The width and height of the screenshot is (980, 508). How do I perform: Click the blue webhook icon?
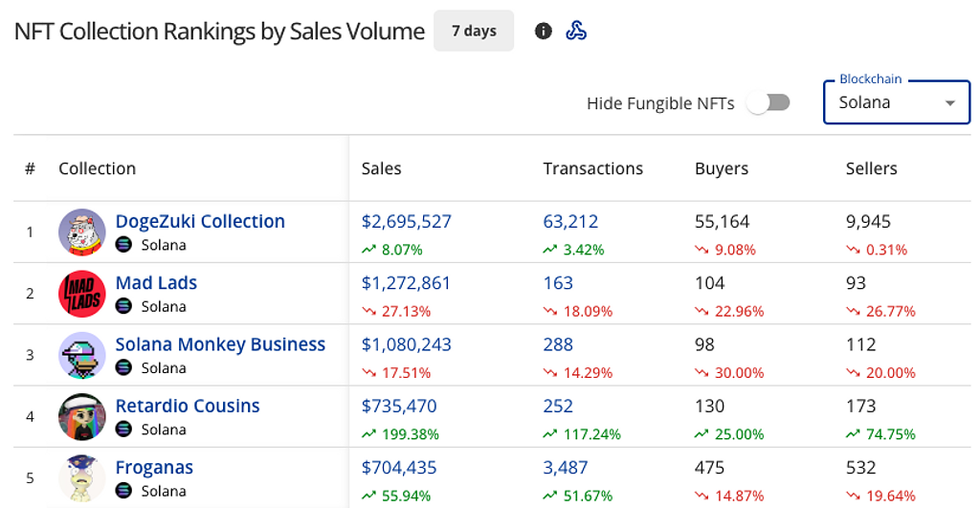(575, 31)
